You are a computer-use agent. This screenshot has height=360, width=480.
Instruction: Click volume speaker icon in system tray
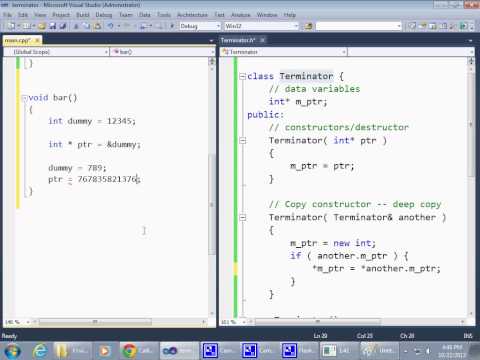(x=428, y=351)
